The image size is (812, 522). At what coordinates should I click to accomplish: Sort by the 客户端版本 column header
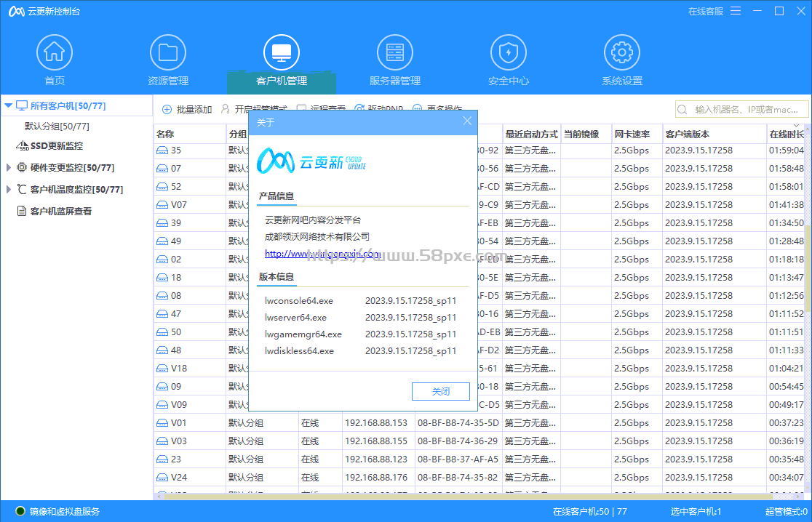pos(714,134)
